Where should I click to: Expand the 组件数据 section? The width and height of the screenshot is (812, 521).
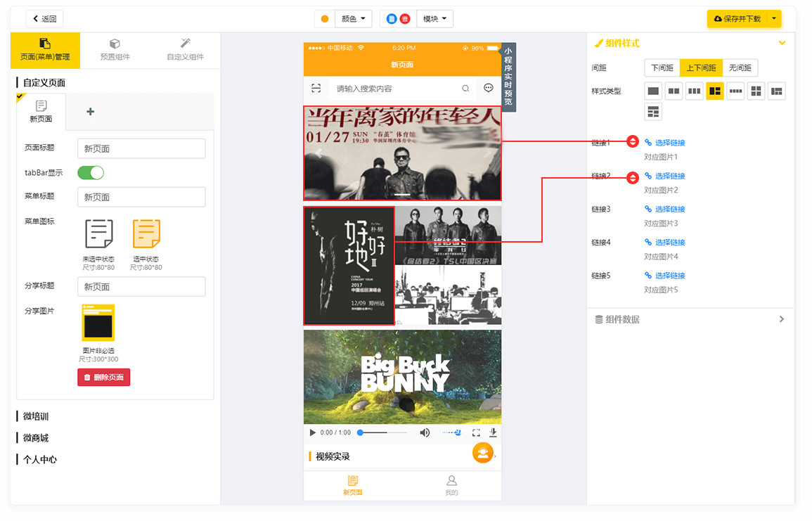(x=690, y=319)
